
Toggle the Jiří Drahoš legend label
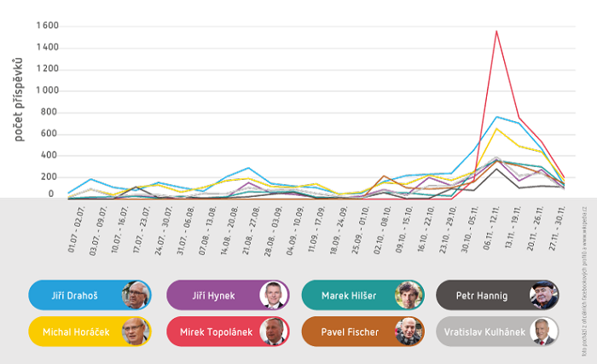click(76, 295)
